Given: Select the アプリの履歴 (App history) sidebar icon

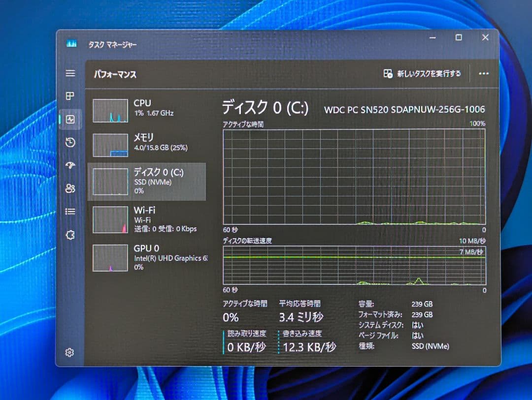Looking at the screenshot, I should point(70,143).
